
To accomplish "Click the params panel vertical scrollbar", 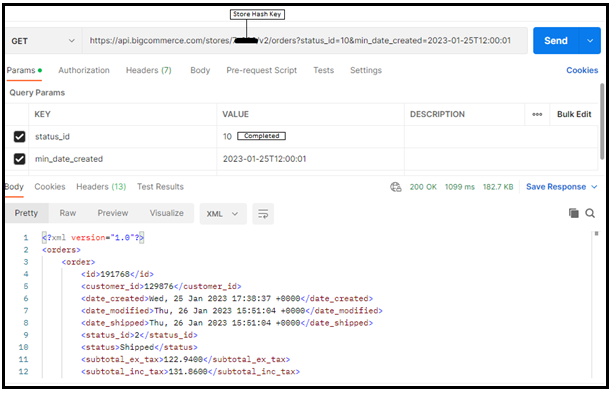I will click(x=602, y=121).
